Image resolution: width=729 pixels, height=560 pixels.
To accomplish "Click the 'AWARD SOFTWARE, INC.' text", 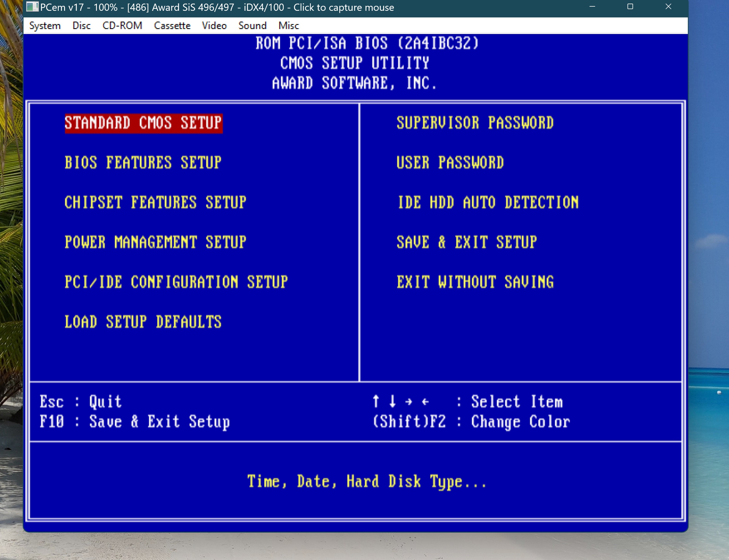I will coord(354,83).
